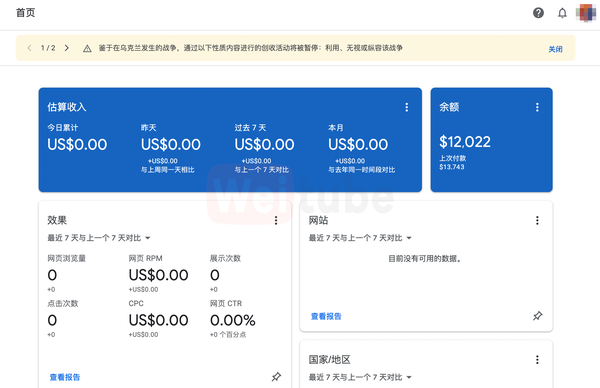
Task: Click the 过去 7 天 US$0.00 value
Action: pos(264,145)
